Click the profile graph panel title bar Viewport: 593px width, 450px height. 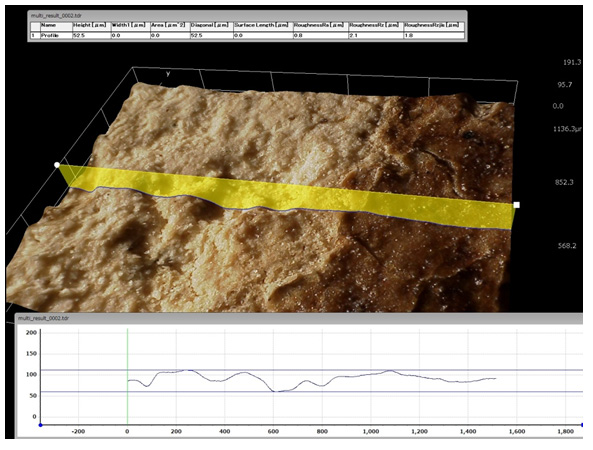[x=299, y=318]
